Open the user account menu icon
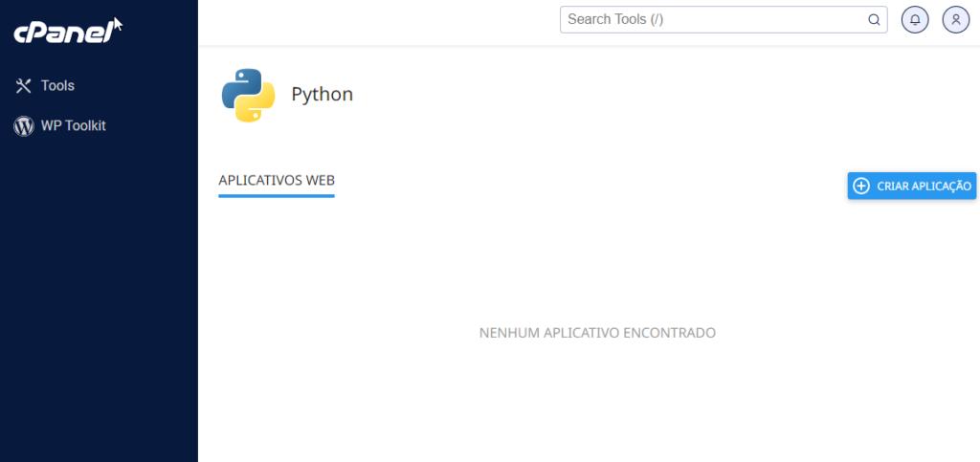Screen dimensions: 980x462 (955, 19)
